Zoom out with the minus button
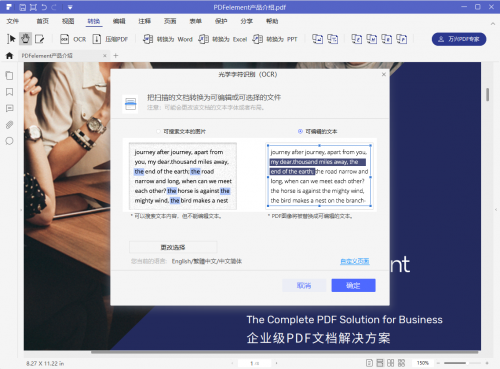The width and height of the screenshot is (500, 369). [x=439, y=363]
